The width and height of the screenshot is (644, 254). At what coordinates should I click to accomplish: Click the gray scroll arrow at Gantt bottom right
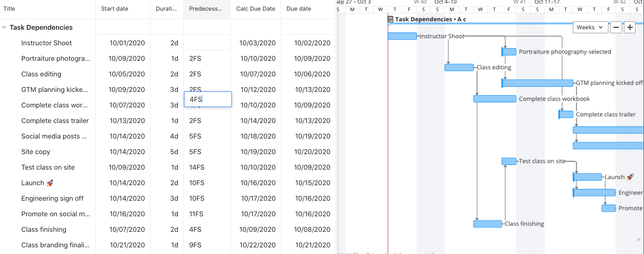click(x=639, y=239)
